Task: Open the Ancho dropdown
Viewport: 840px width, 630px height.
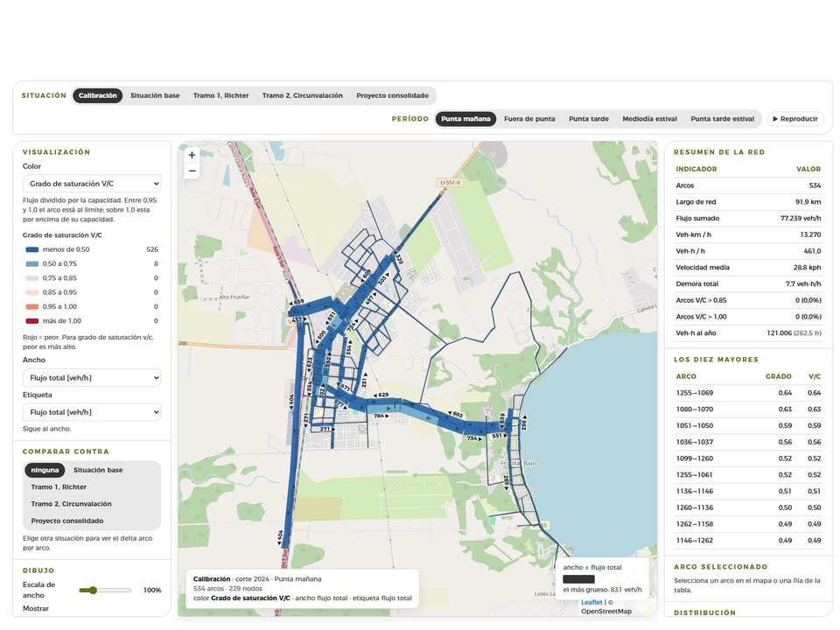Action: [92, 378]
